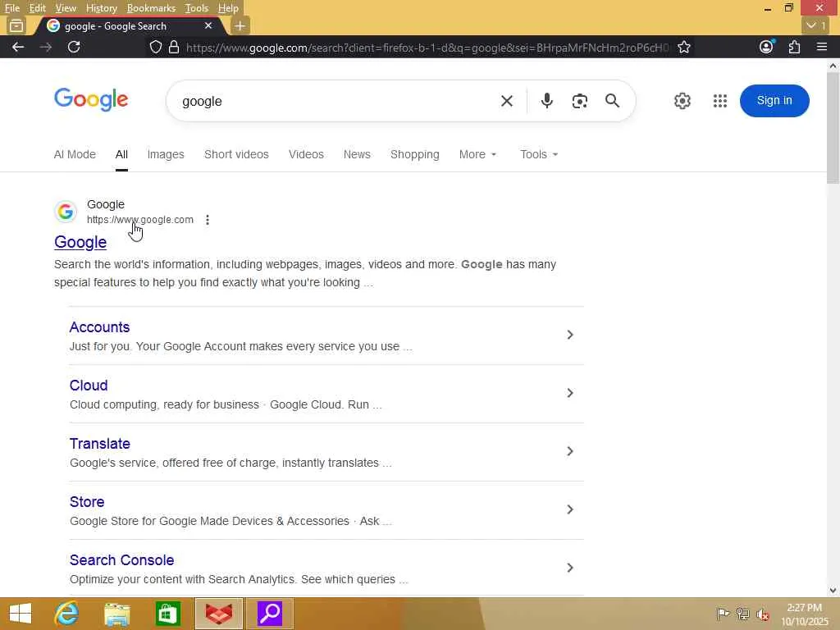
Task: Click the page vertical scrollbar thumb
Action: click(833, 129)
